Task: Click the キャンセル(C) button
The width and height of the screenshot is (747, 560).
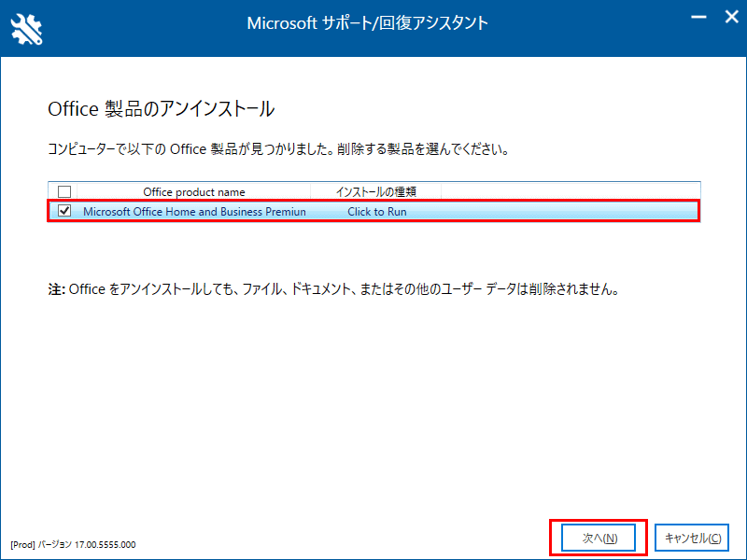Action: coord(692,538)
